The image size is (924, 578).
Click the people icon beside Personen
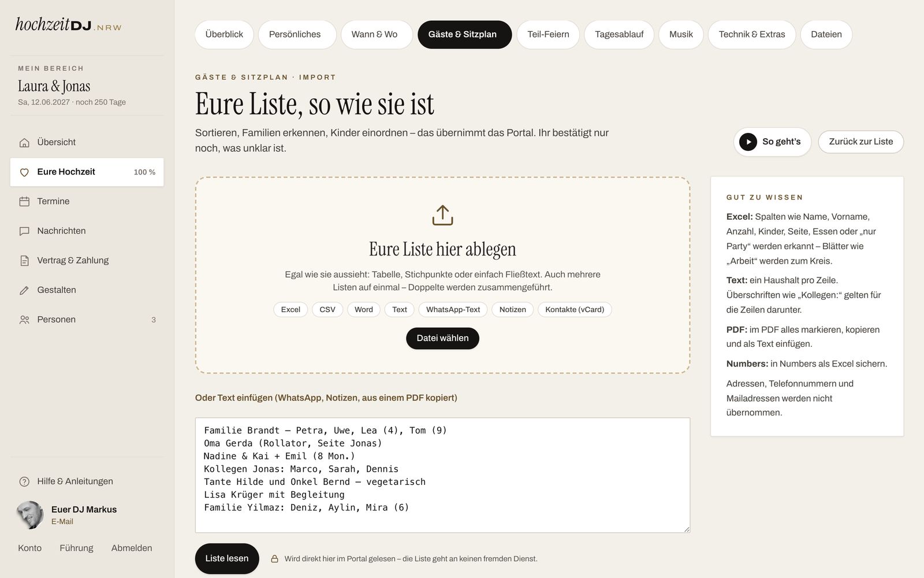pos(24,320)
